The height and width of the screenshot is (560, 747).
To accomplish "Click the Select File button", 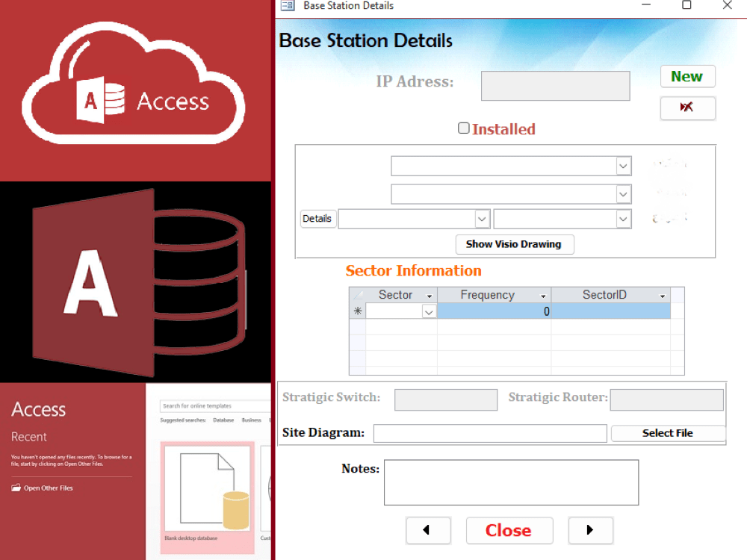I will 668,433.
